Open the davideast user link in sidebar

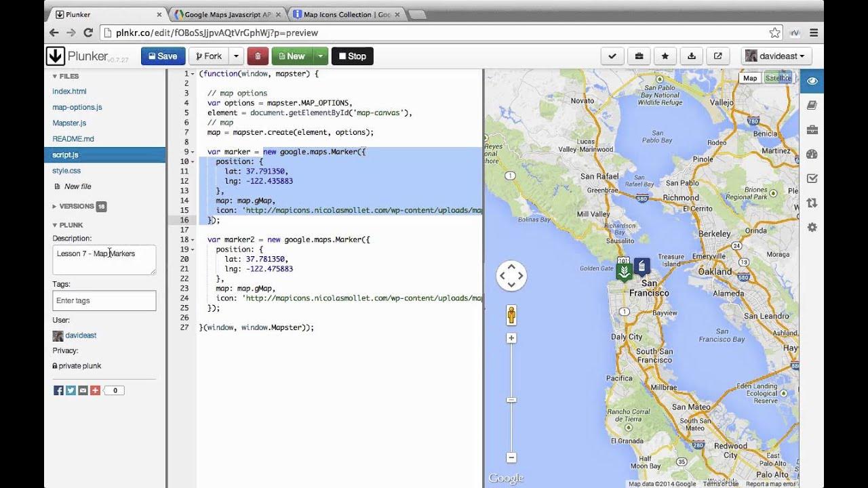click(81, 335)
